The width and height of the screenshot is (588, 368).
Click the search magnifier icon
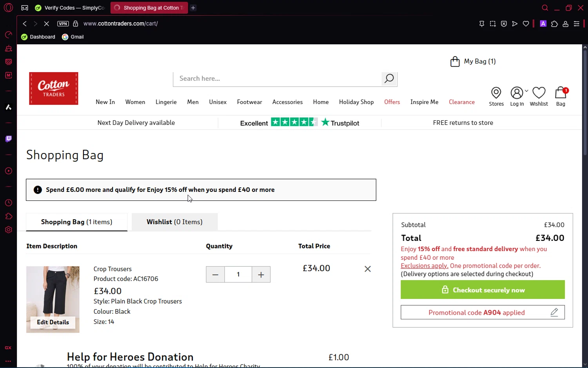click(389, 79)
